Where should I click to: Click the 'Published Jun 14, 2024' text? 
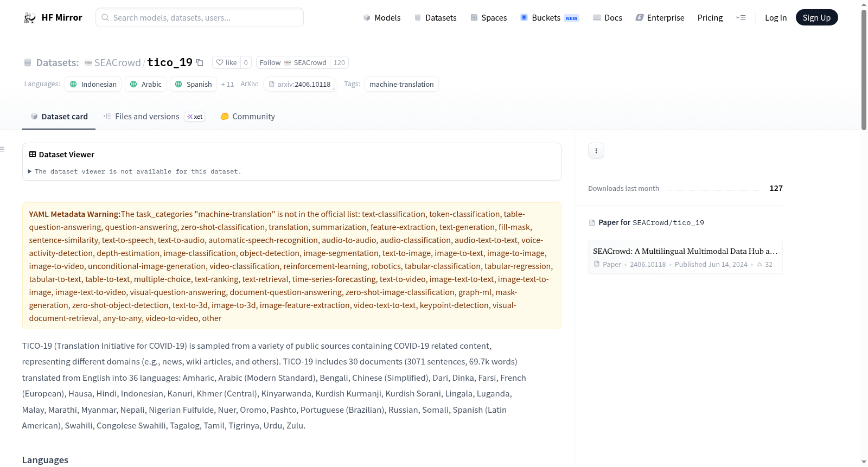click(x=711, y=265)
